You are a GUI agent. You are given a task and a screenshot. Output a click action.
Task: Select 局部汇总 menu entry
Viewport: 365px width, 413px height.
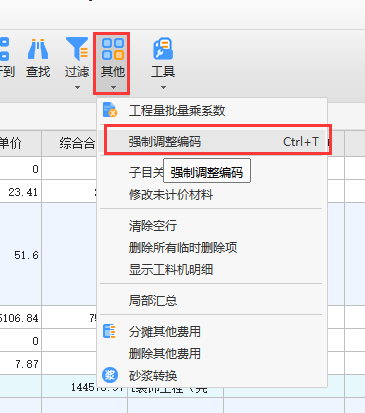click(x=212, y=300)
